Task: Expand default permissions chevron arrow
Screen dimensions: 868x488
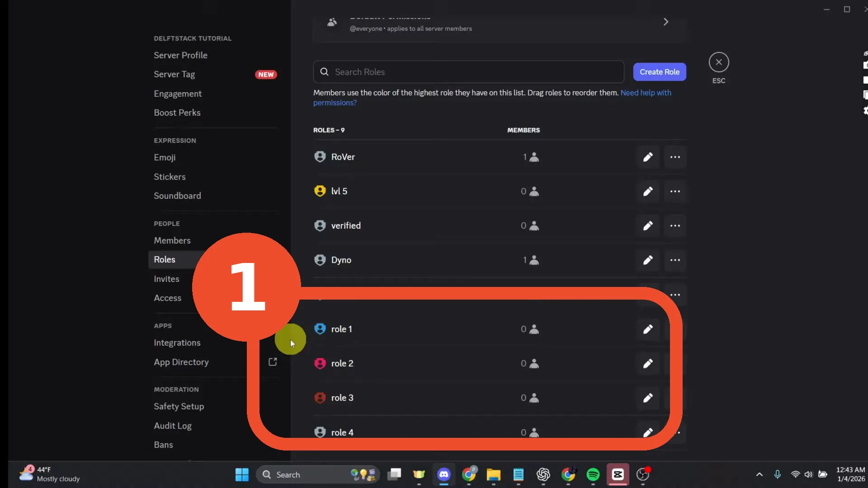Action: point(666,22)
